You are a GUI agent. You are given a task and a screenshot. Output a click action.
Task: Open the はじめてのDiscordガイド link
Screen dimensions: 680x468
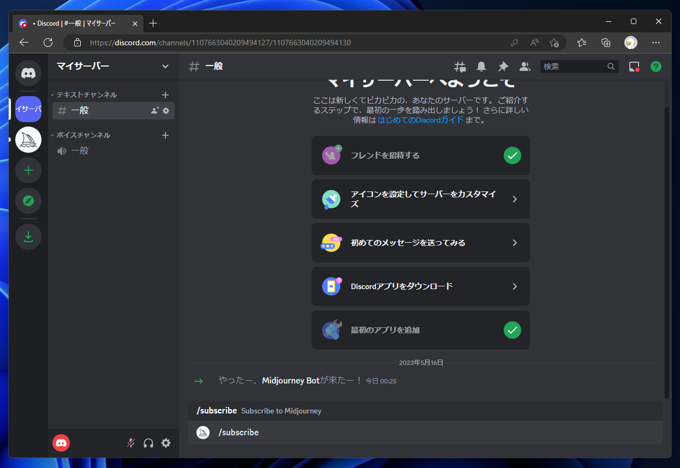[420, 120]
